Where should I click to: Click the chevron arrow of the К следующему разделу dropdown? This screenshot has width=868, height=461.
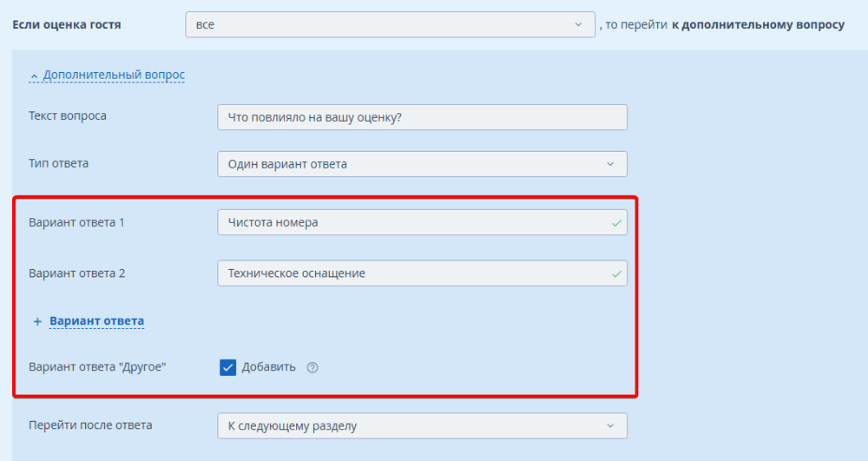(x=610, y=426)
